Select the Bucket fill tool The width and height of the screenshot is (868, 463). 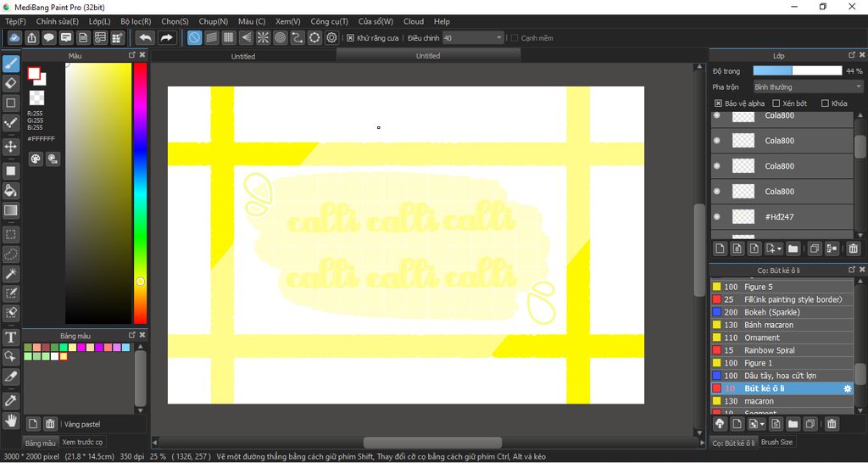(x=11, y=191)
